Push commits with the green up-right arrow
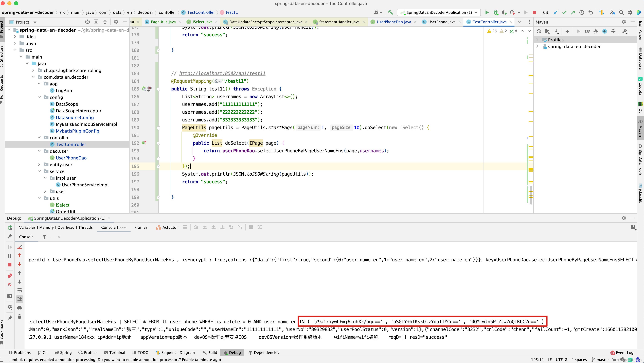Viewport: 644px width, 363px height. 573,12
